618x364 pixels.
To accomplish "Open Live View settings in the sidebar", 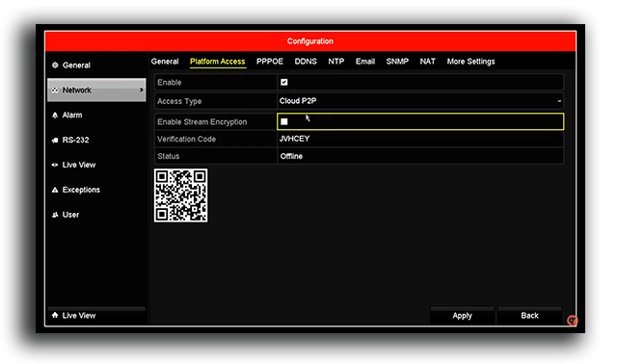I will (x=96, y=165).
